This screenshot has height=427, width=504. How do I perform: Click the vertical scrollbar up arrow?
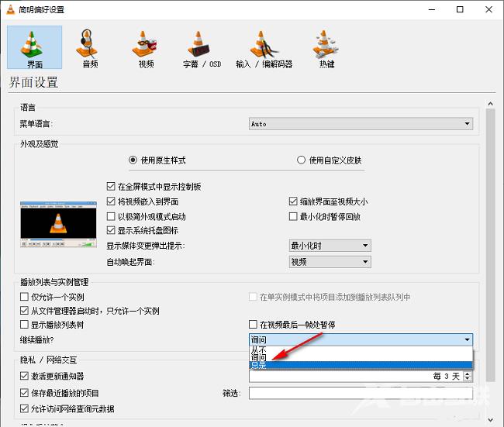coord(490,104)
